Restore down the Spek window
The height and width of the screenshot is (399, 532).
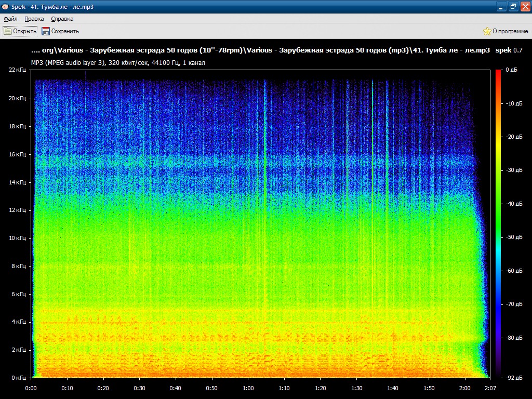[x=513, y=6]
